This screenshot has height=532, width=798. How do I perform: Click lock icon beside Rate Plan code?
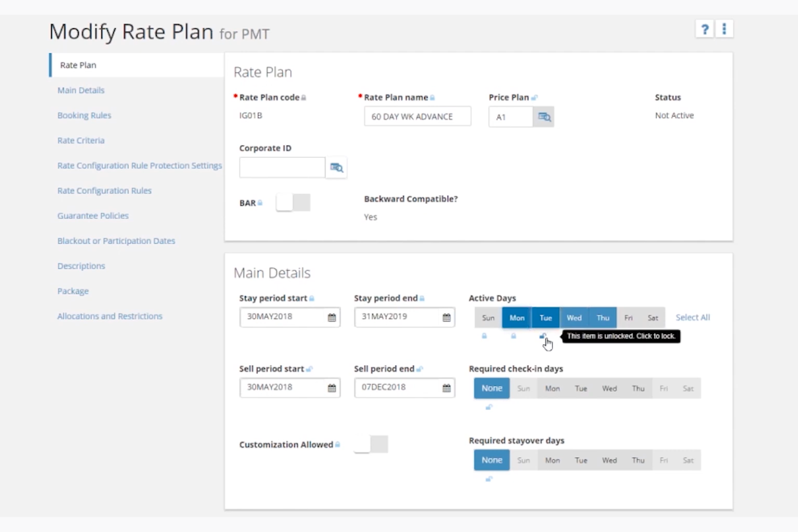pyautogui.click(x=304, y=98)
